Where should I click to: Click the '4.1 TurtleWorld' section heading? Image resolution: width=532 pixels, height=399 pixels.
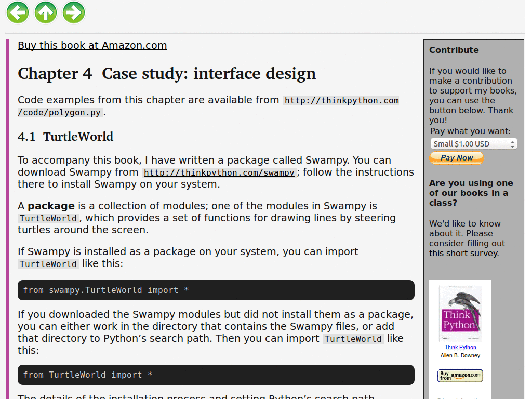[65, 137]
